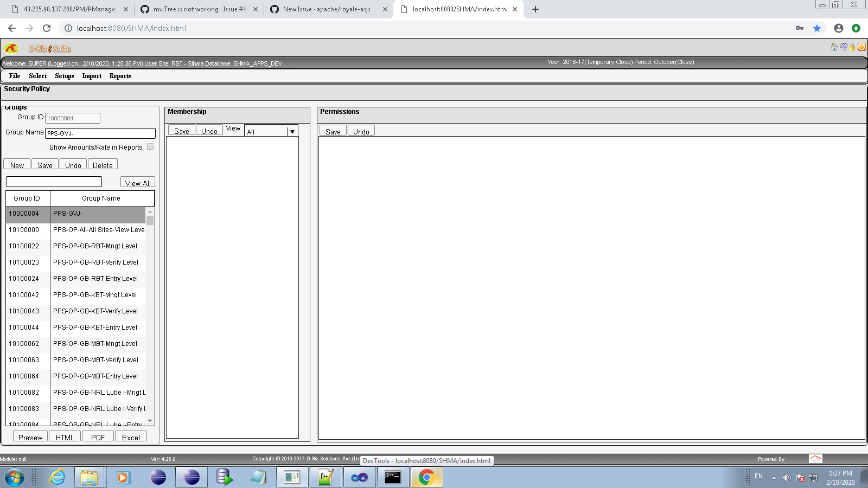This screenshot has width=868, height=488.
Task: Click the home icon in top-right toolbar
Action: (834, 47)
